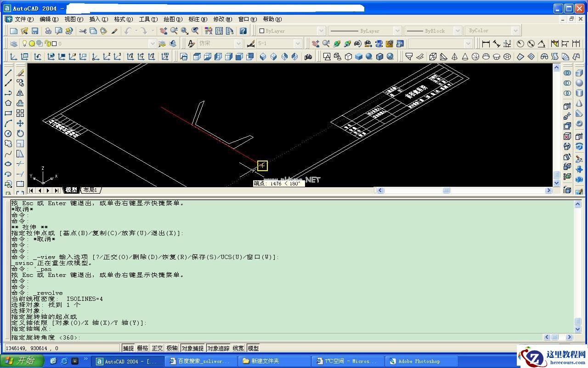Open the 仿宋 text style dropdown
Image resolution: width=588 pixels, height=368 pixels.
238,44
